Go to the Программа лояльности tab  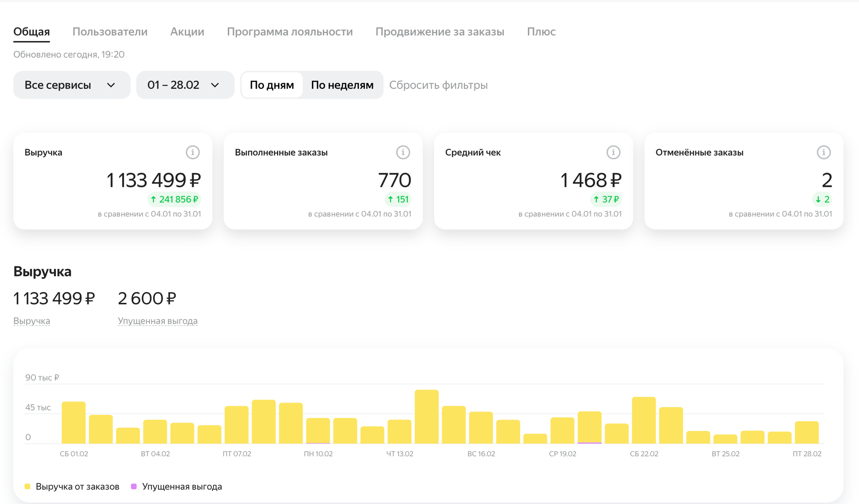coord(290,32)
